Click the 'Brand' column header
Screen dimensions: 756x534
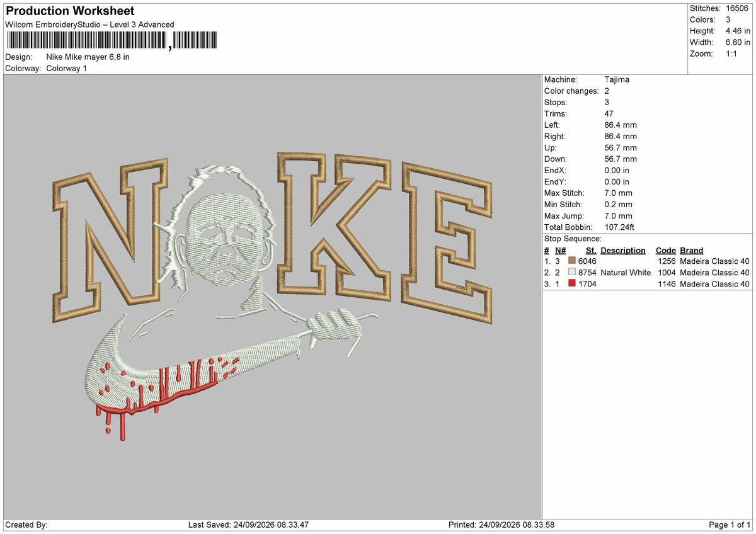[x=692, y=250]
